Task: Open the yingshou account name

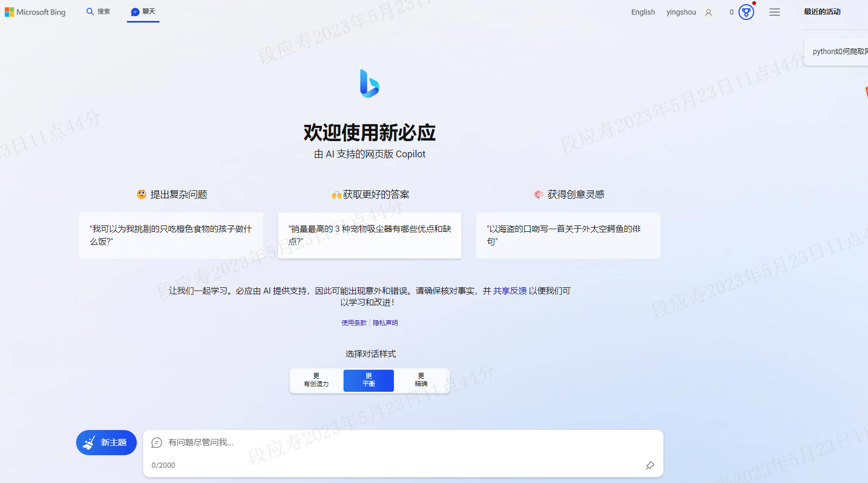Action: coord(681,12)
